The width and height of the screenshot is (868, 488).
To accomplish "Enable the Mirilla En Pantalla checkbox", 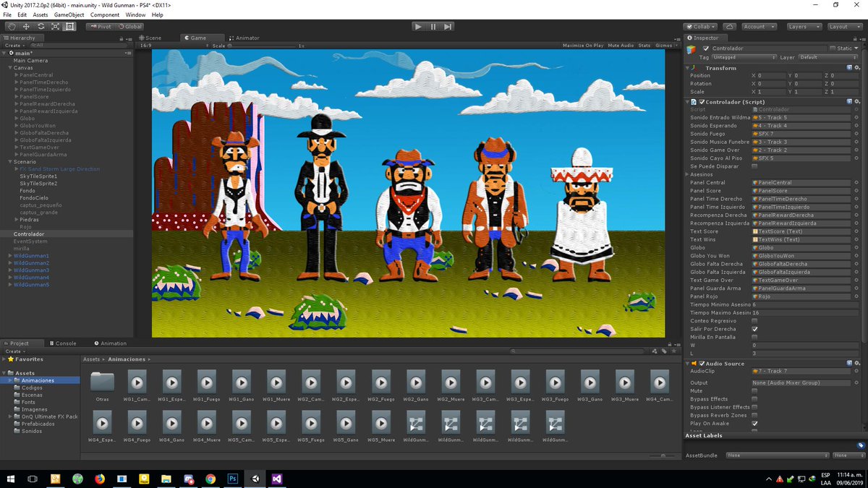I will [x=755, y=337].
